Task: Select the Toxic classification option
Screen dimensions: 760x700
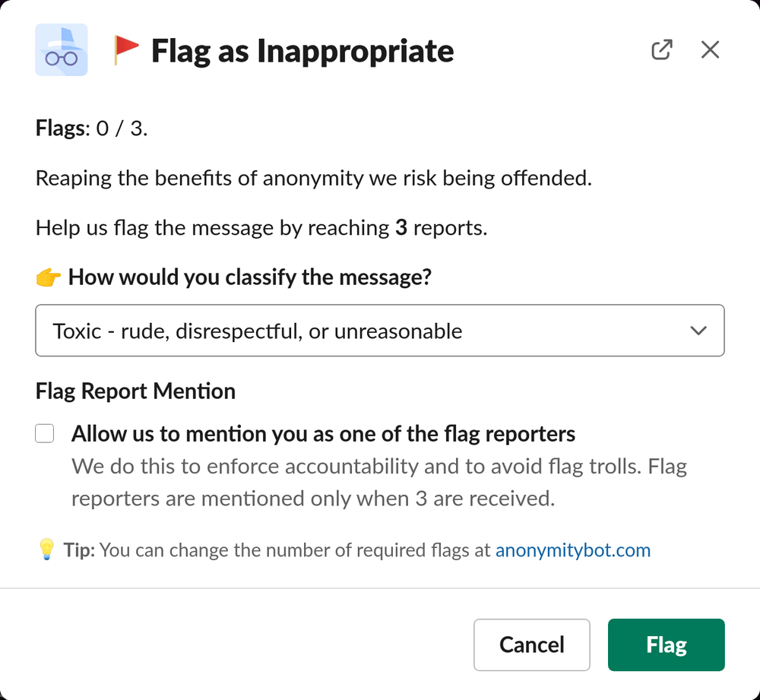Action: coord(255,331)
